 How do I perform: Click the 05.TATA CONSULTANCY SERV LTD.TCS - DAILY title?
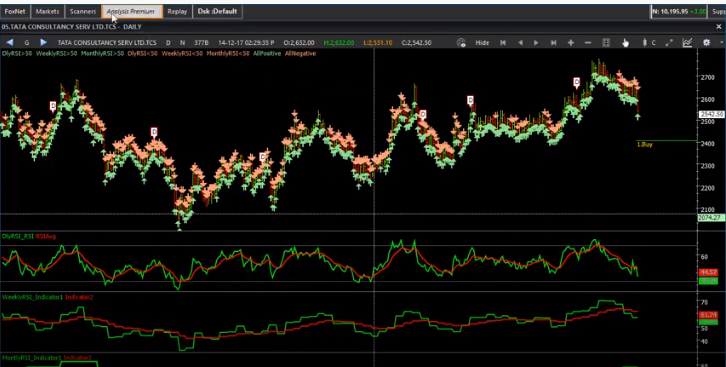coord(71,27)
